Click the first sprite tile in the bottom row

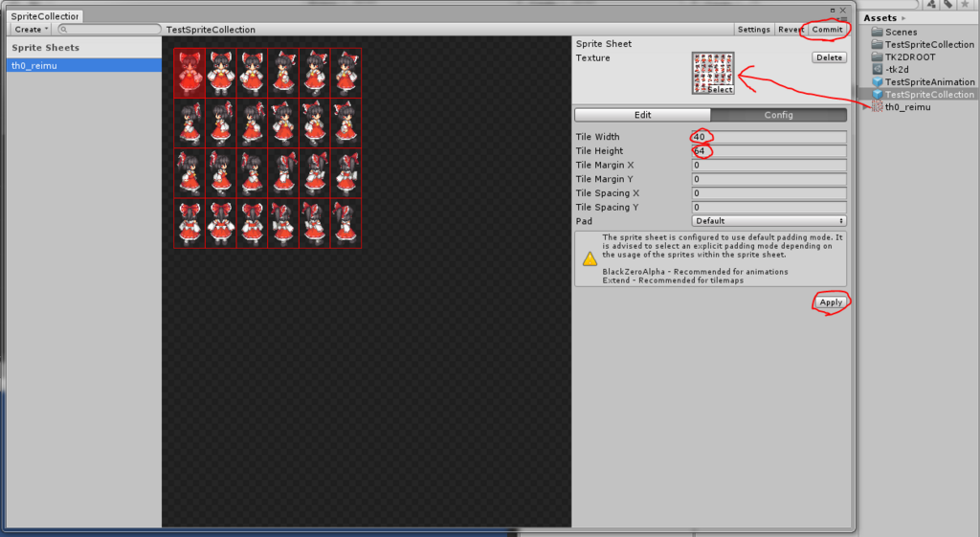189,223
